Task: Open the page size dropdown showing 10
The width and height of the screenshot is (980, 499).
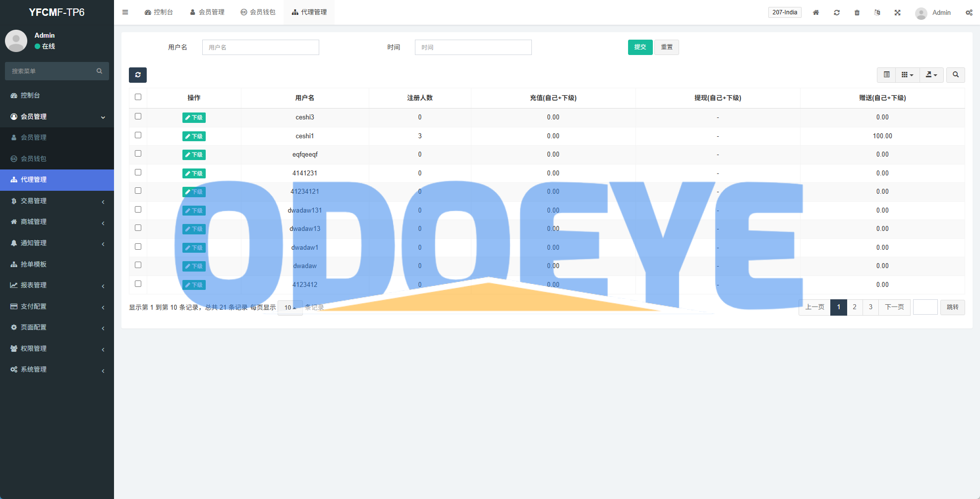Action: pos(290,308)
